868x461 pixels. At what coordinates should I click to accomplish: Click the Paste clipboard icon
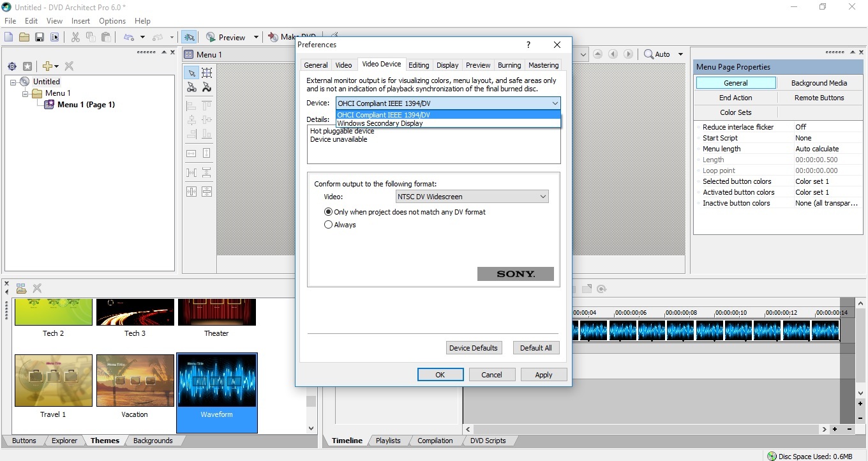(106, 37)
